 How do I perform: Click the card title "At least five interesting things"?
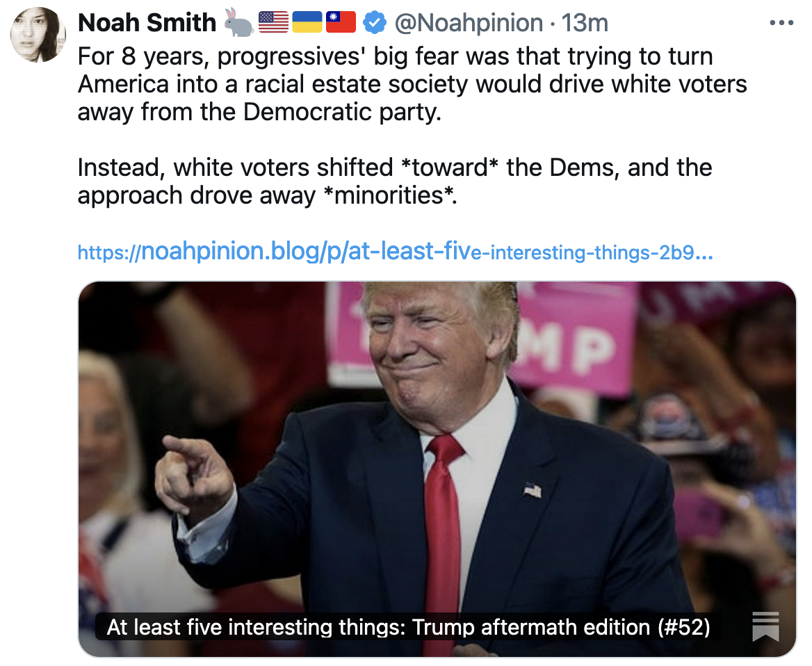[408, 627]
